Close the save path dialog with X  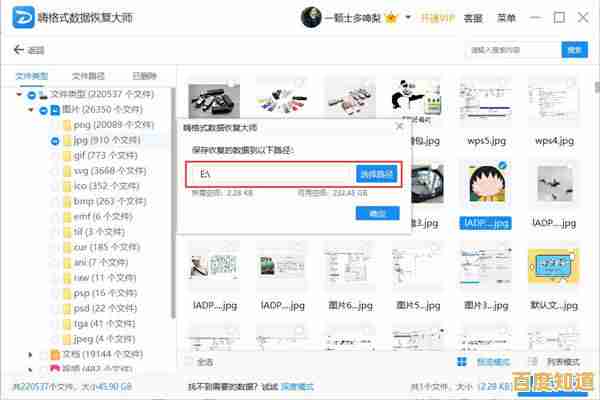pos(399,128)
